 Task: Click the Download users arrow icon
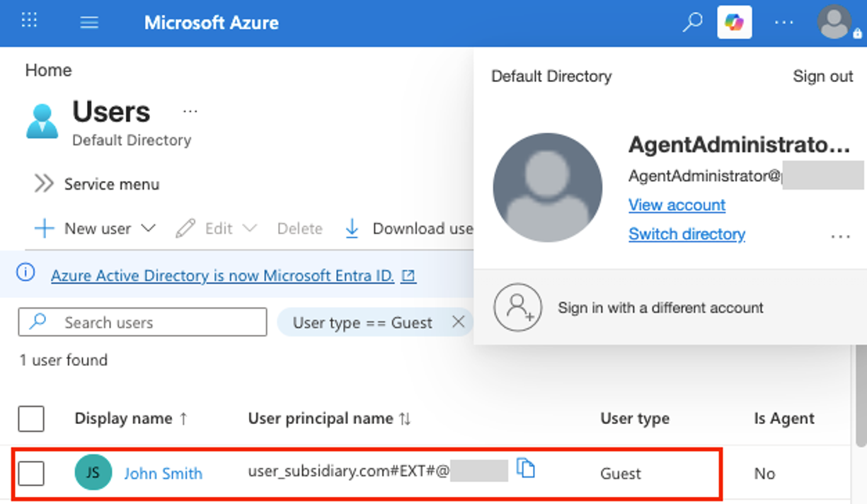352,229
